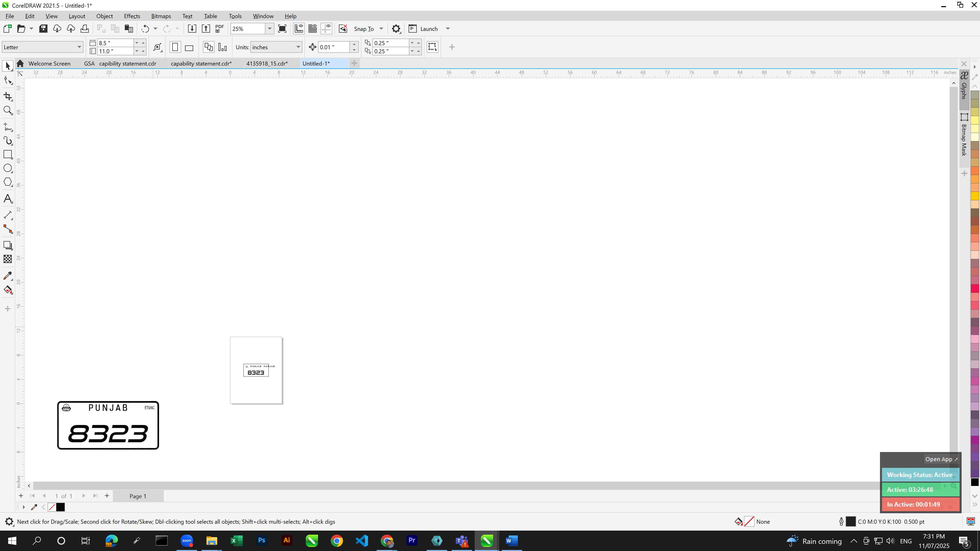Click the Options gear icon
The image size is (980, 551).
tap(396, 29)
